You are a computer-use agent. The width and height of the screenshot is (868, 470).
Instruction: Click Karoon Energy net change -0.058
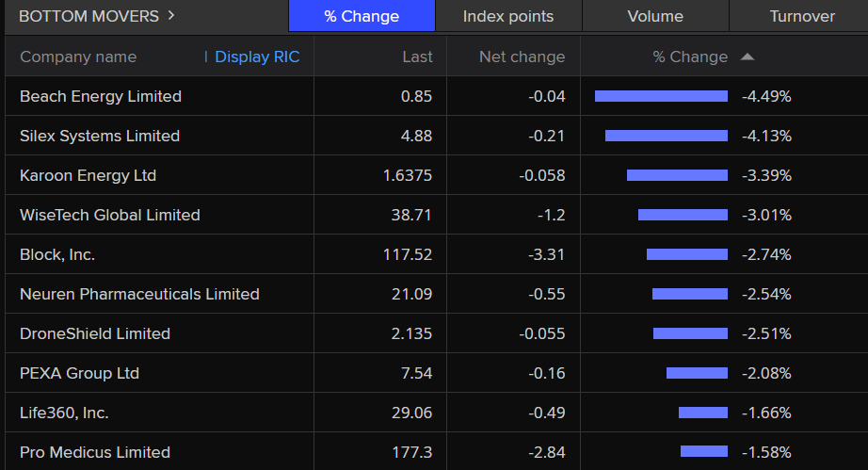point(542,175)
